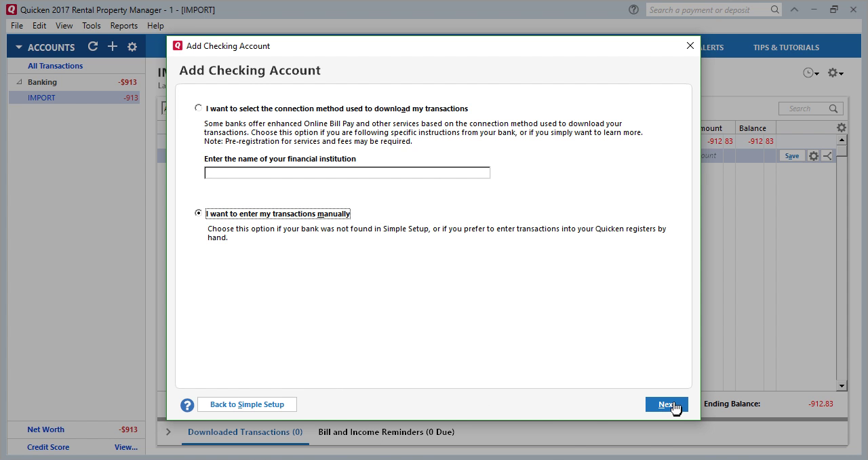868x460 pixels.
Task: Switch to Bill and Income Reminders tab
Action: point(386,432)
